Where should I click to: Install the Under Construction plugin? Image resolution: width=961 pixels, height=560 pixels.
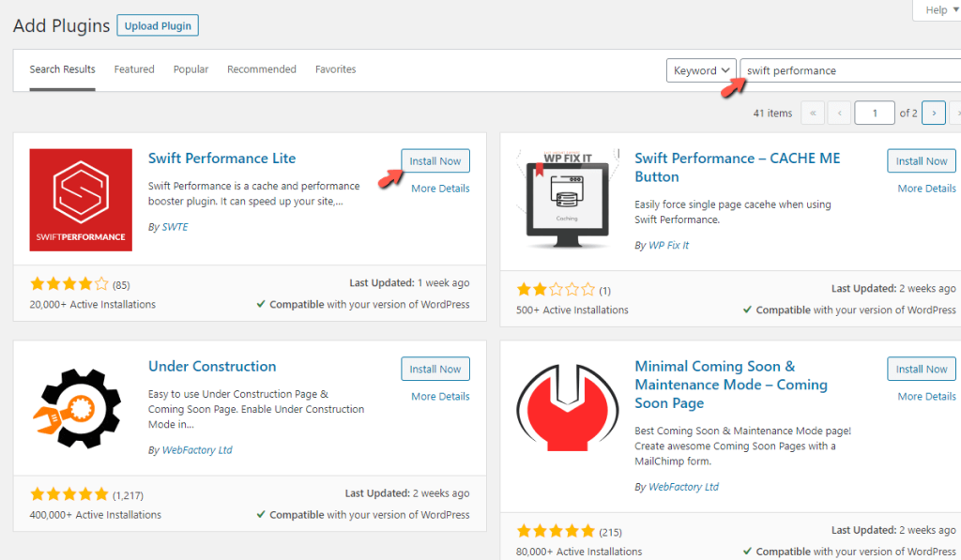(435, 369)
